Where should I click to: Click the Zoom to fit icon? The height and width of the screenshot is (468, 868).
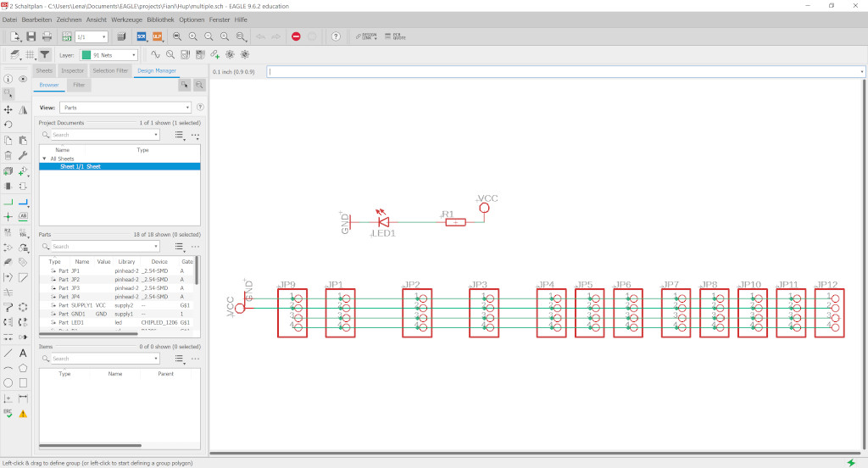pyautogui.click(x=177, y=36)
